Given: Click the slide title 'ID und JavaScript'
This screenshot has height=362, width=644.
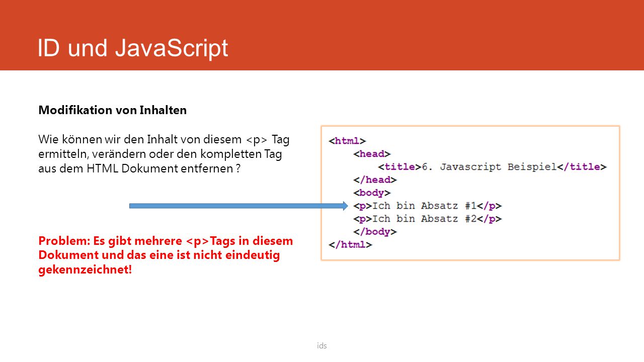Looking at the screenshot, I should point(133,48).
